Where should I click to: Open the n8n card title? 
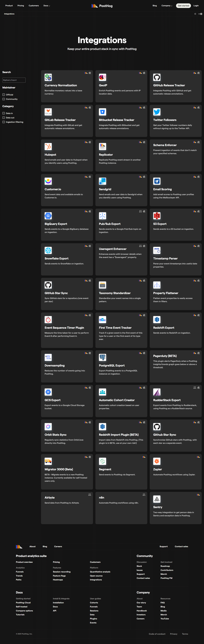(102, 497)
